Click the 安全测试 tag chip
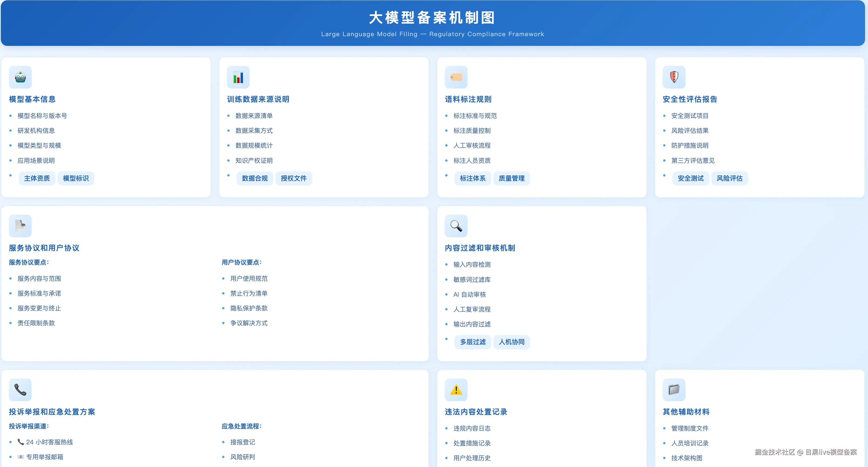 coord(690,178)
